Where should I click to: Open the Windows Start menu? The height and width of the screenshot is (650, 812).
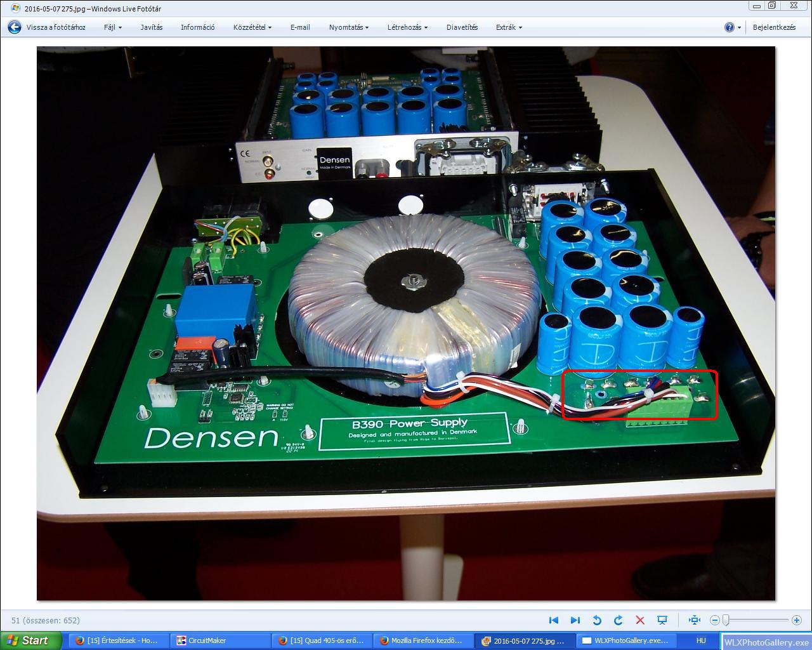click(x=30, y=640)
